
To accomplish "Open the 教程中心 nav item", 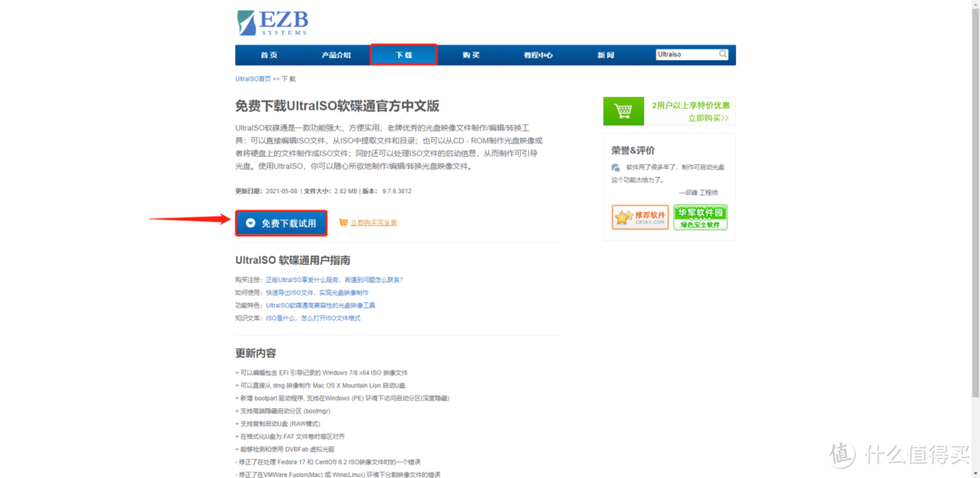I will coord(538,55).
